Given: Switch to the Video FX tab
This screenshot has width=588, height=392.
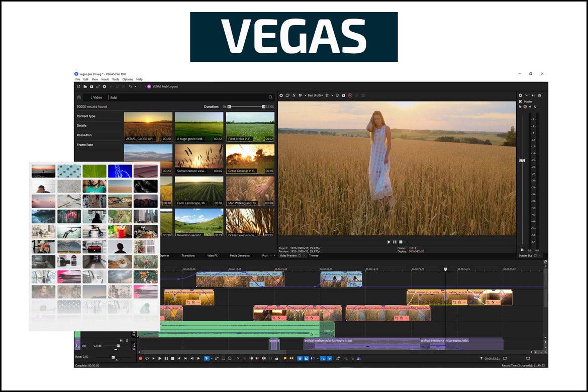Looking at the screenshot, I should click(x=212, y=256).
